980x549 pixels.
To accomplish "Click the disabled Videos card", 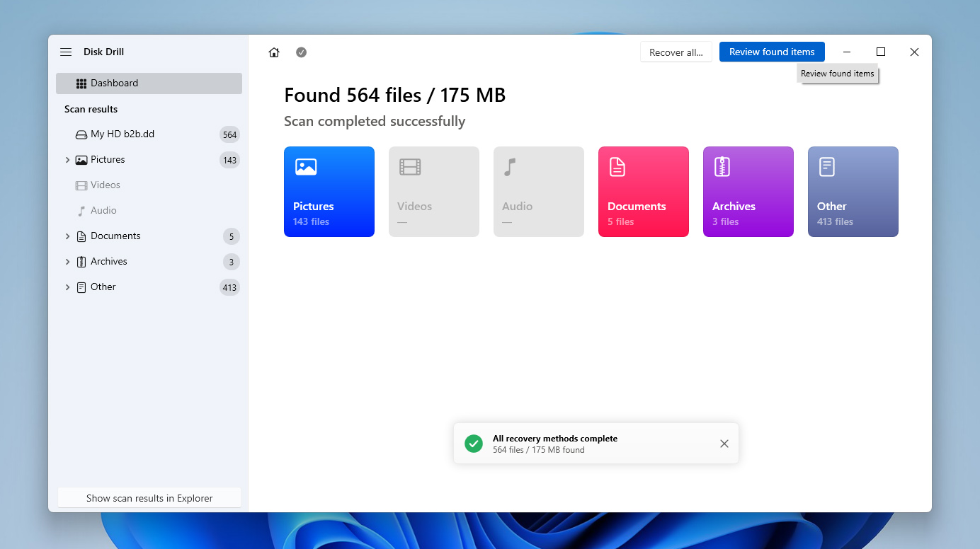I will 434,192.
